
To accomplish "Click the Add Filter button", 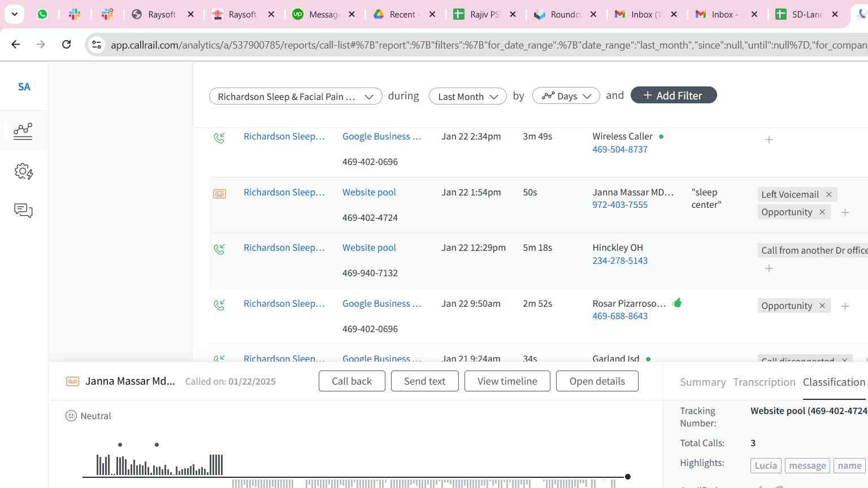I will [674, 95].
